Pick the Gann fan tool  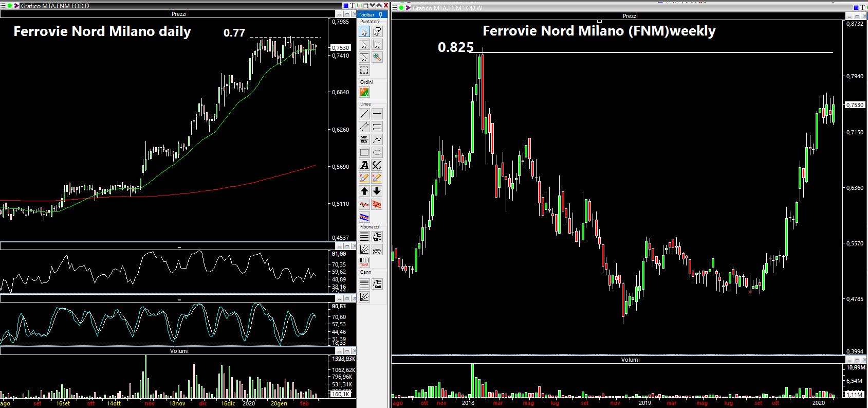point(364,296)
